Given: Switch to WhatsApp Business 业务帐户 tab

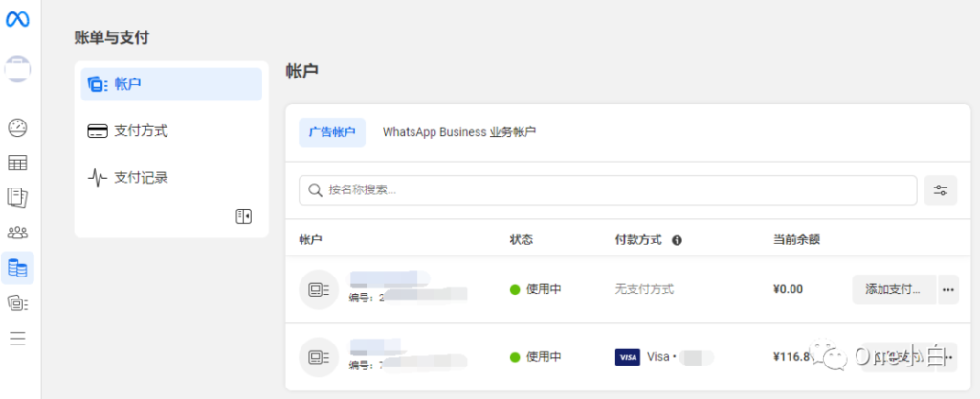Looking at the screenshot, I should coord(459,132).
